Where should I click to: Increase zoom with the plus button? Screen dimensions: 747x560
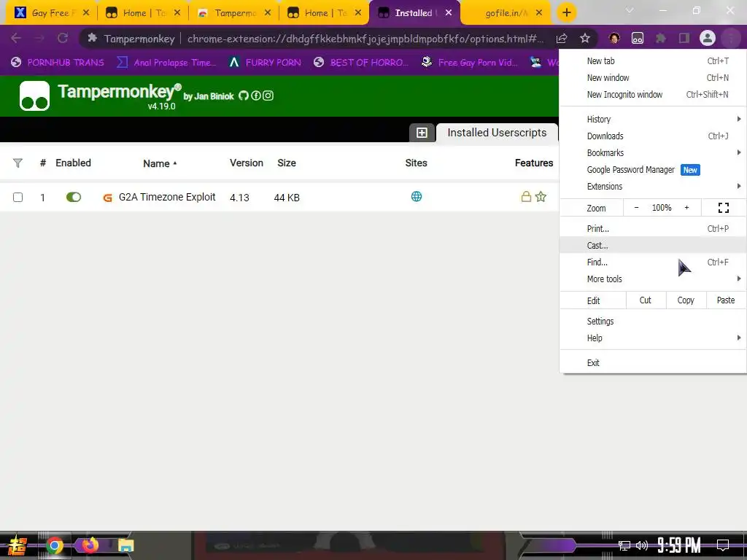pos(686,208)
